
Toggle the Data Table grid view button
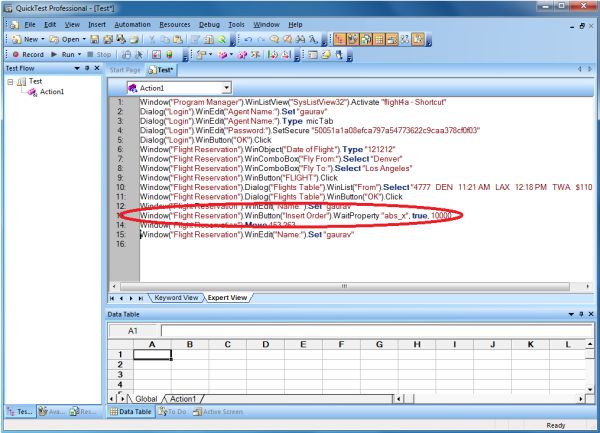(378, 39)
